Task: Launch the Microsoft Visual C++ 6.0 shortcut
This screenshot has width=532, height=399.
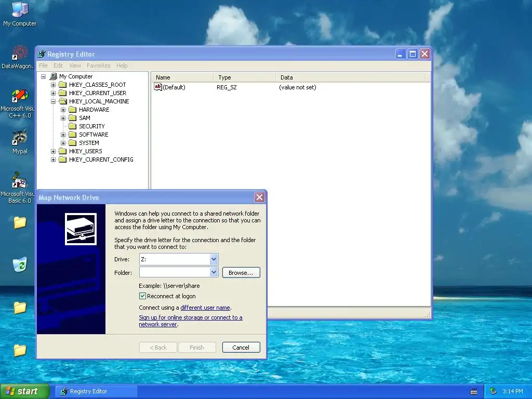Action: pyautogui.click(x=18, y=103)
